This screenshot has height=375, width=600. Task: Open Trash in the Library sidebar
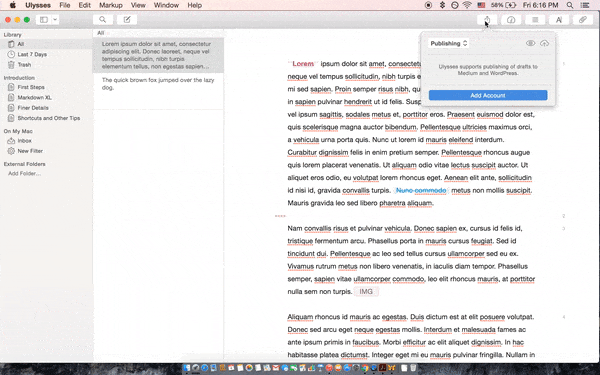point(46,65)
